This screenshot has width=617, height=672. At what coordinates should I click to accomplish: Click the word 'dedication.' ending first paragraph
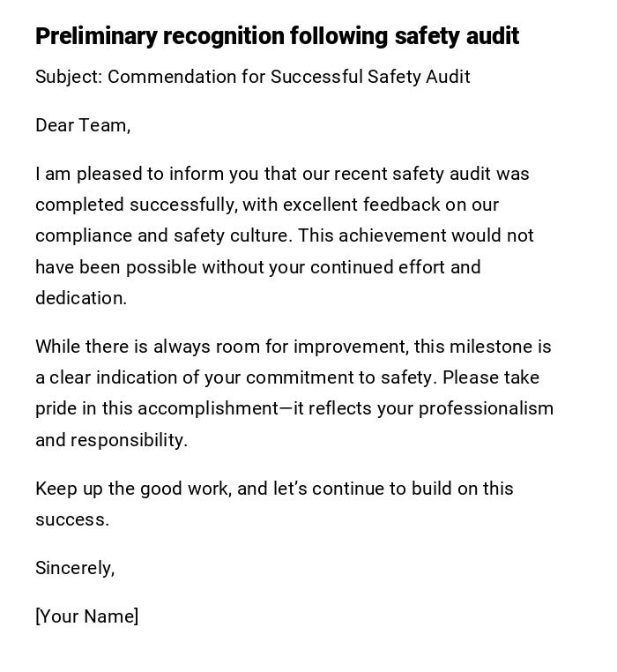81,298
